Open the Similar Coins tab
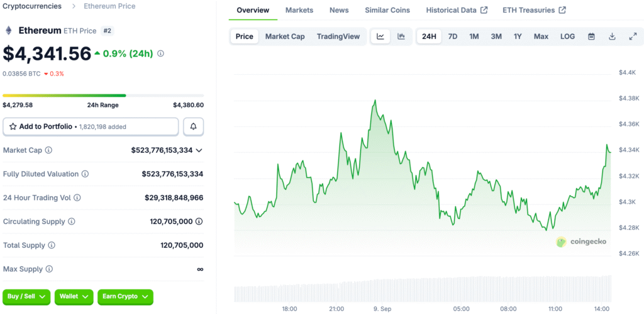The image size is (644, 314). tap(387, 10)
